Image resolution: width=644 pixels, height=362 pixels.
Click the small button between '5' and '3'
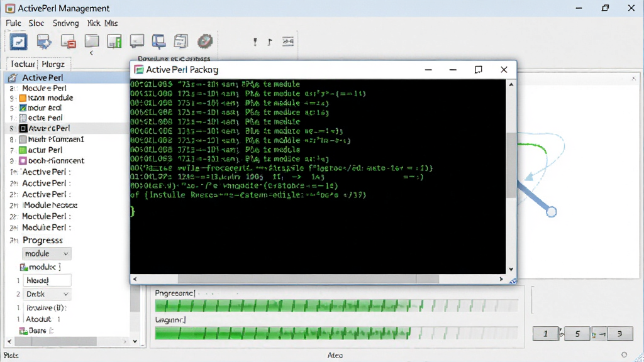click(x=599, y=334)
